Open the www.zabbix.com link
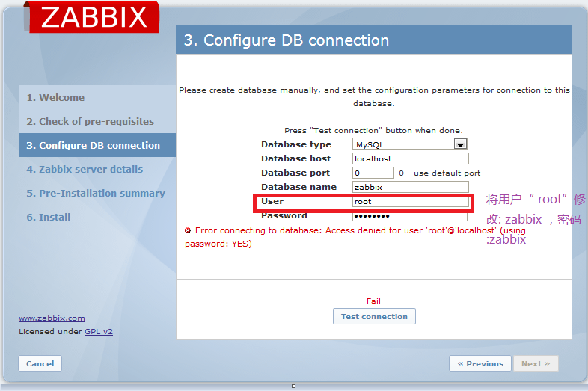 pyautogui.click(x=52, y=318)
